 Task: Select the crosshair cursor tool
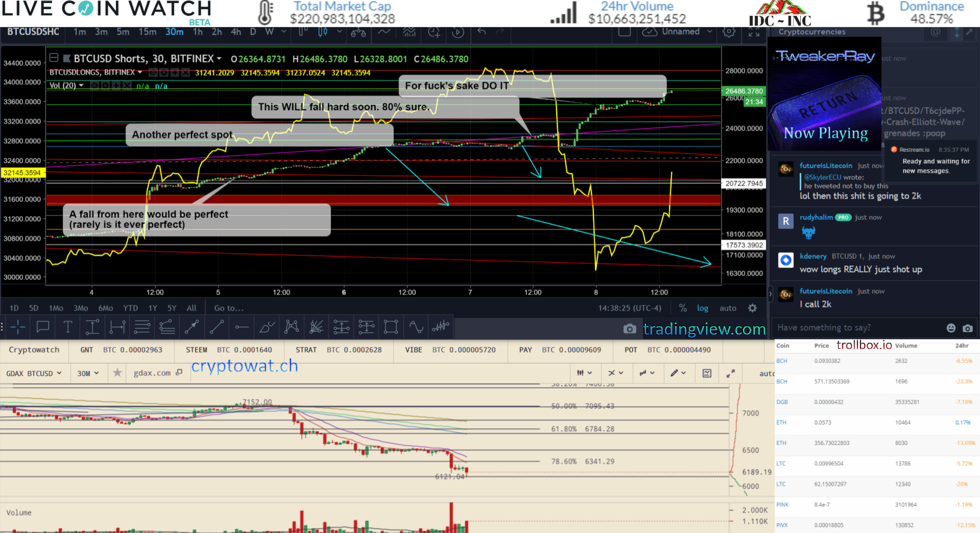17,327
